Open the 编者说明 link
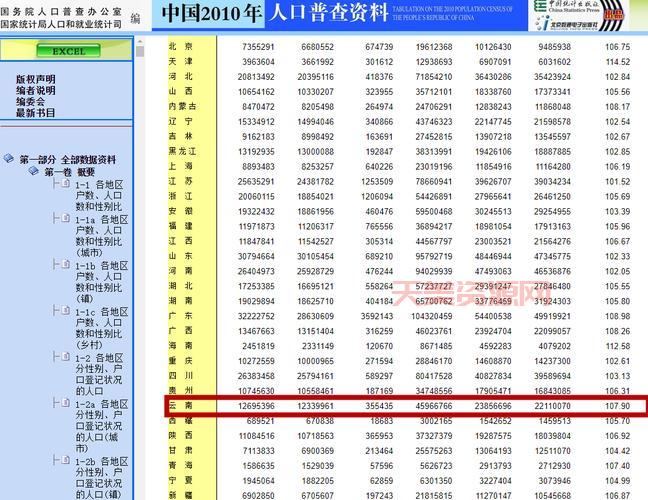This screenshot has height=500, width=648. click(36, 90)
